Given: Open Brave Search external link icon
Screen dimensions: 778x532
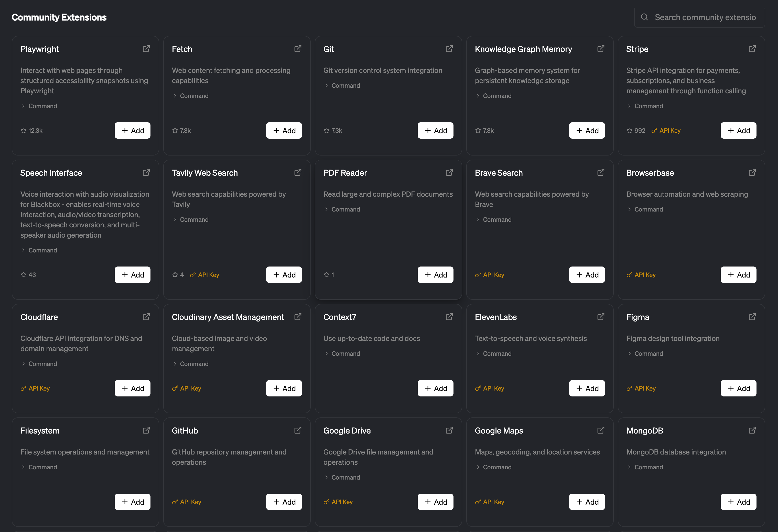Looking at the screenshot, I should (601, 173).
